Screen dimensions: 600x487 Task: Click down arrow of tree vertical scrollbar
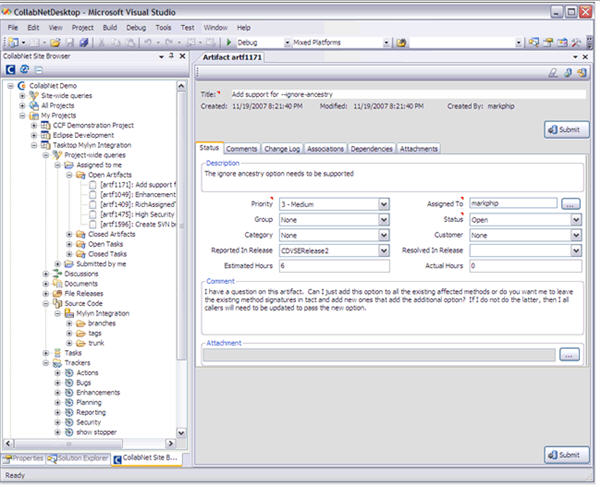[x=181, y=433]
